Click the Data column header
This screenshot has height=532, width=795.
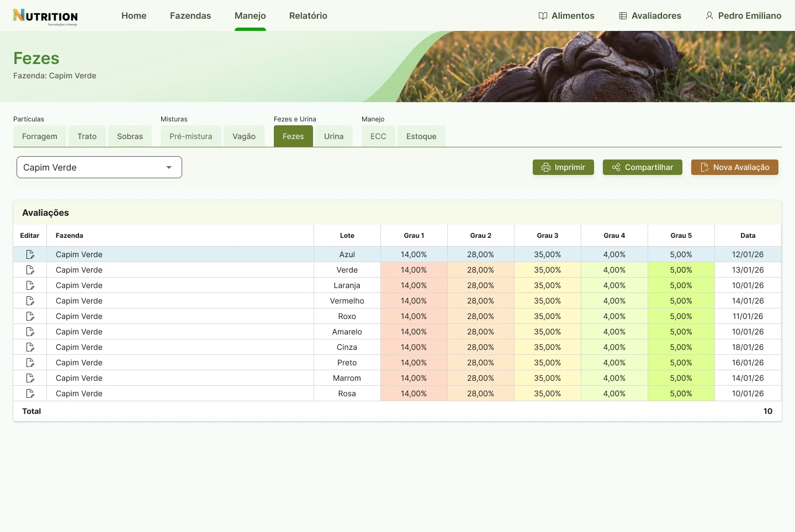748,236
